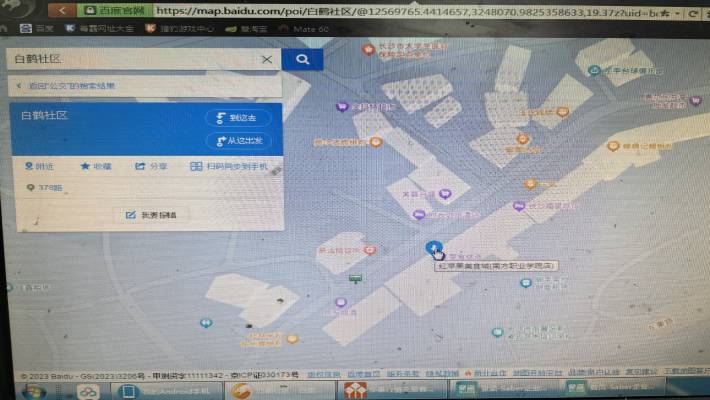Bookmark this page with the star icon
710x400 pixels.
(x=665, y=13)
